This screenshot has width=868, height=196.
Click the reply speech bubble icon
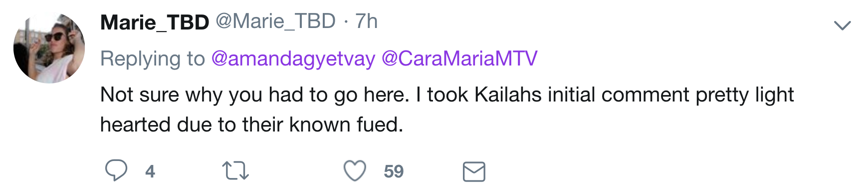pos(116,170)
